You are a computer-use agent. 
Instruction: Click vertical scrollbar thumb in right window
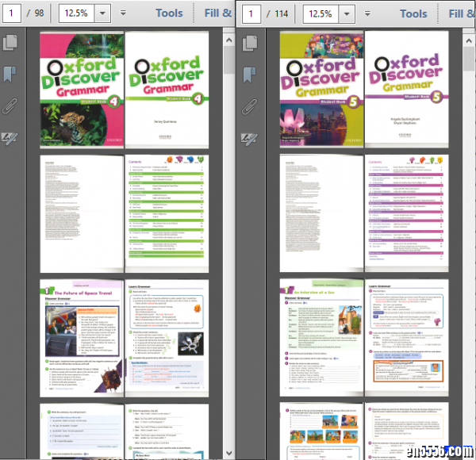coord(470,59)
